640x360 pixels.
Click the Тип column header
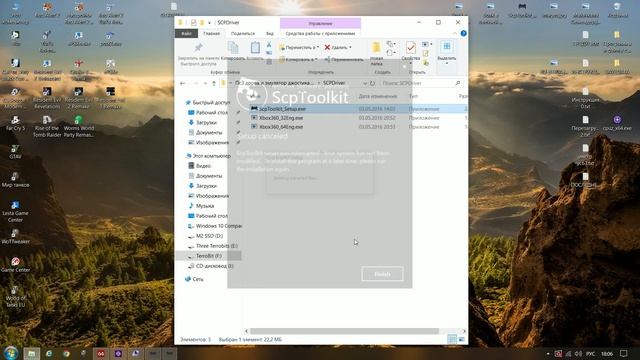point(413,96)
